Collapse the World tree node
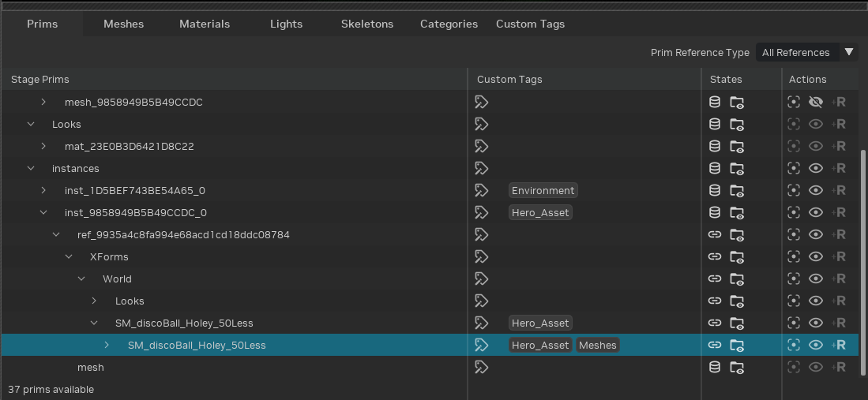 (x=82, y=279)
